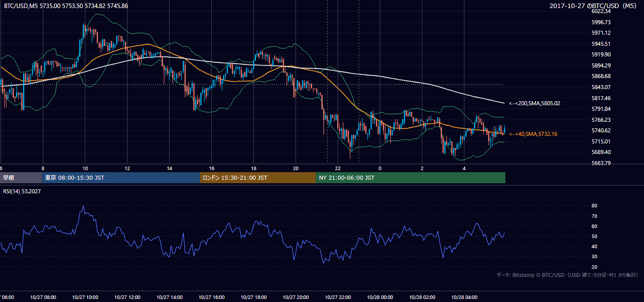Image resolution: width=644 pixels, height=302 pixels.
Task: Click the 10/27 16:00 date label
Action: (x=212, y=297)
